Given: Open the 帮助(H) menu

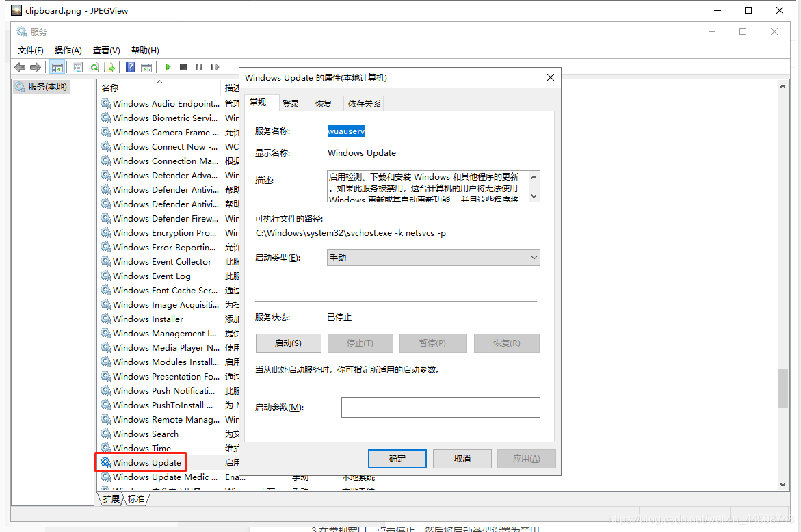Looking at the screenshot, I should tap(145, 50).
